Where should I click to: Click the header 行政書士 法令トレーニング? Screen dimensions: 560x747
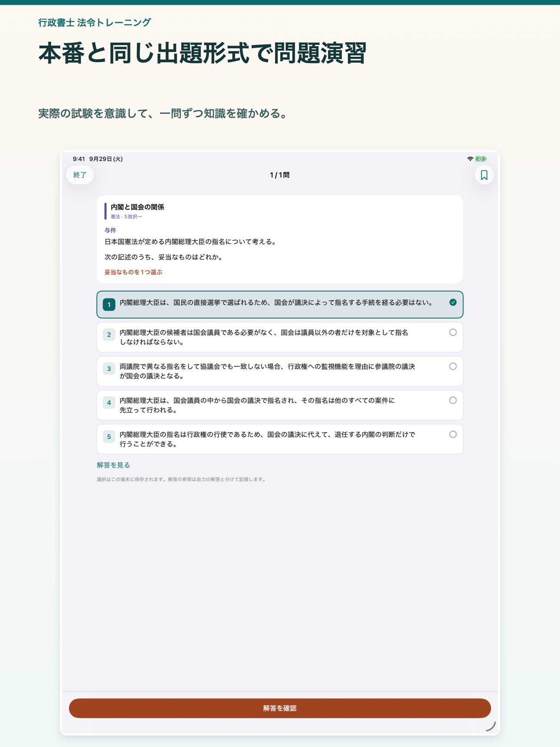pos(95,23)
